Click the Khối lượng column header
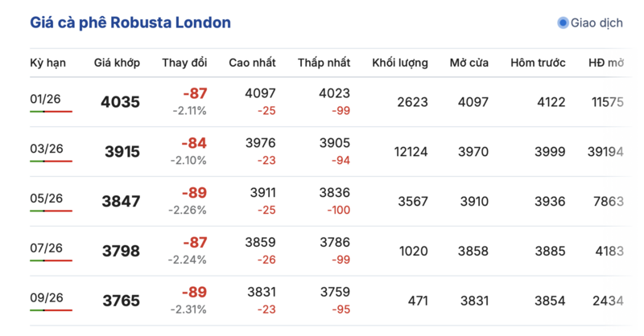The width and height of the screenshot is (644, 336). [399, 63]
